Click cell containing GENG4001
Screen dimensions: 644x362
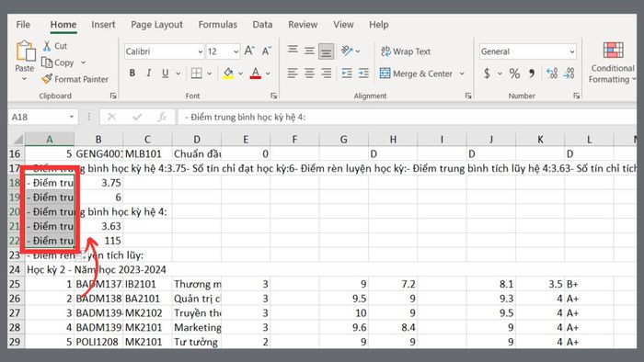click(98, 153)
